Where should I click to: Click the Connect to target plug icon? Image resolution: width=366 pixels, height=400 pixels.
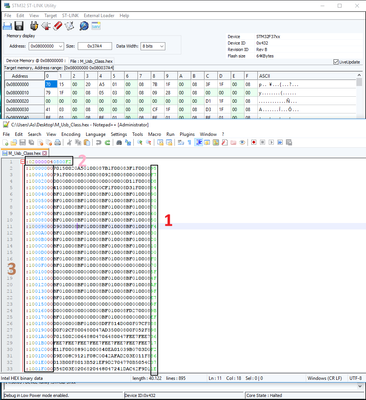click(34, 26)
